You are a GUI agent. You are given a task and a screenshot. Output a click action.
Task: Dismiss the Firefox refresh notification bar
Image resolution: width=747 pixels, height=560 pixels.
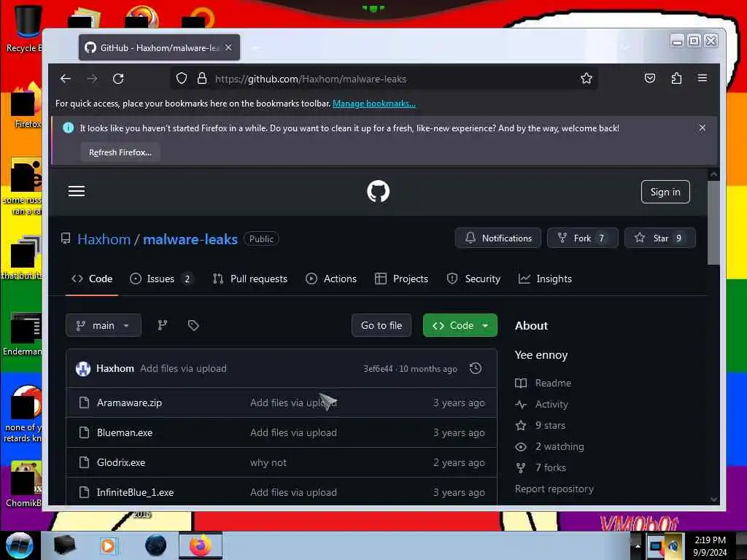703,128
